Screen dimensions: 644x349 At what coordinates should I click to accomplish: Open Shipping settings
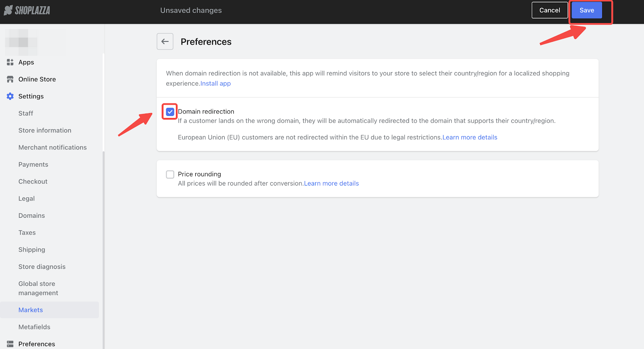[x=32, y=250]
